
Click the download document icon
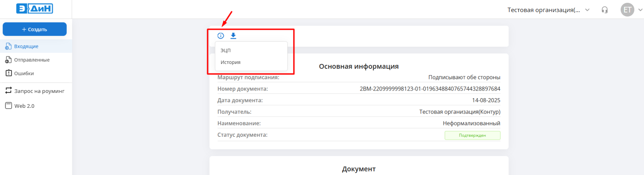(233, 36)
